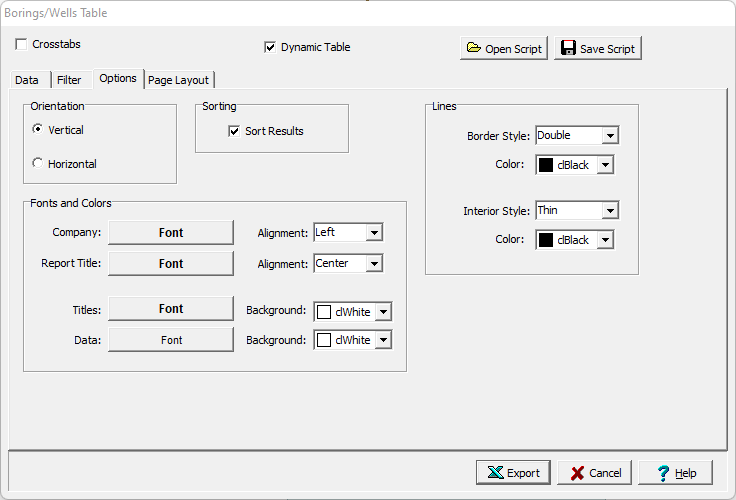Open the Company Alignment dropdown
Image resolution: width=736 pixels, height=500 pixels.
point(374,233)
